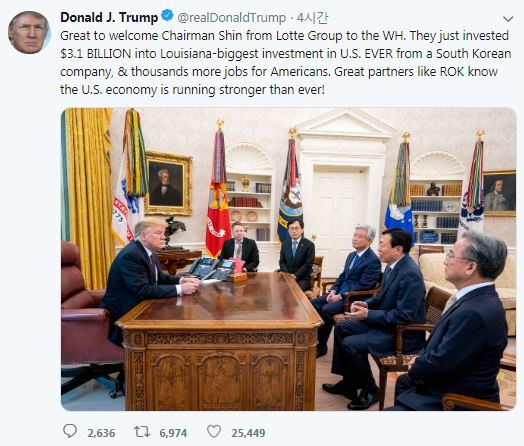The height and width of the screenshot is (446, 524).
Task: Like the tweet with the heart icon
Action: click(214, 431)
